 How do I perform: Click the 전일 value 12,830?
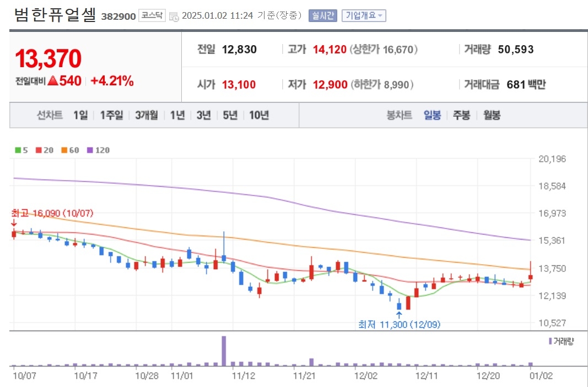click(239, 50)
